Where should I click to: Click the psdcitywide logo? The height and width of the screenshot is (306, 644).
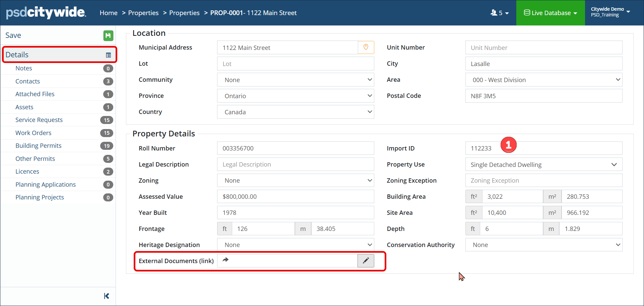pyautogui.click(x=46, y=13)
